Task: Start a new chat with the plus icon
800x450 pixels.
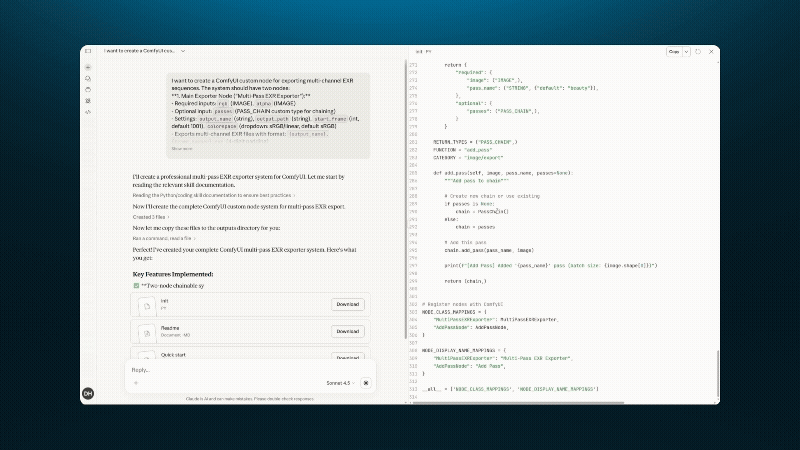Action: (x=88, y=67)
